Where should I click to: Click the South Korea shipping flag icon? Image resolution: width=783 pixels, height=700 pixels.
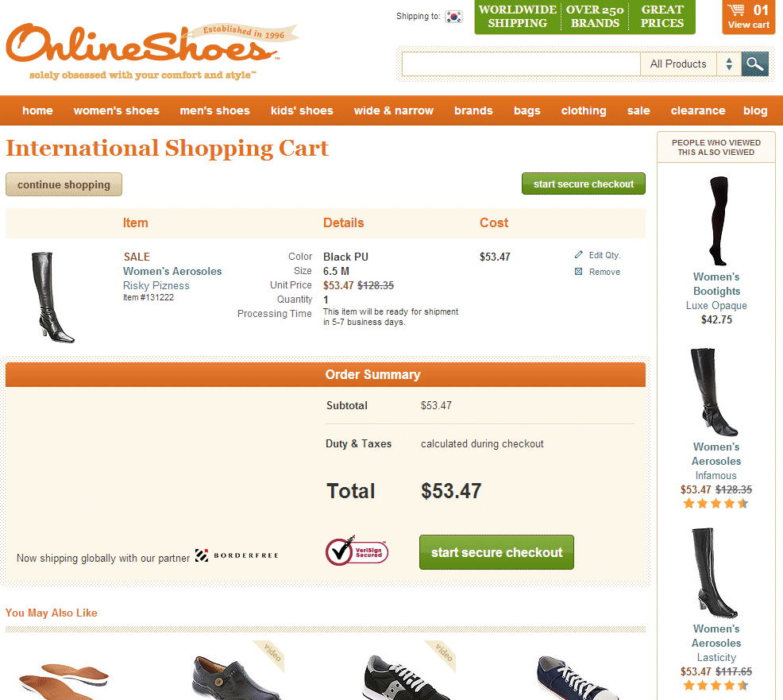coord(453,17)
